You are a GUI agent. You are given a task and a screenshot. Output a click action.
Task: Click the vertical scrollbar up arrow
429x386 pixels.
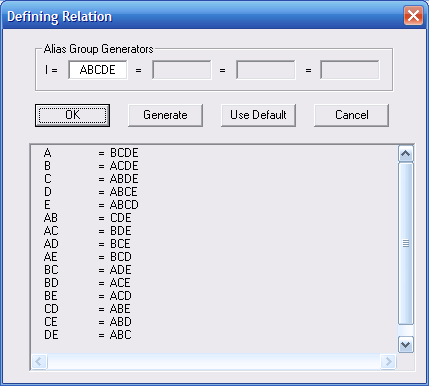pos(406,154)
